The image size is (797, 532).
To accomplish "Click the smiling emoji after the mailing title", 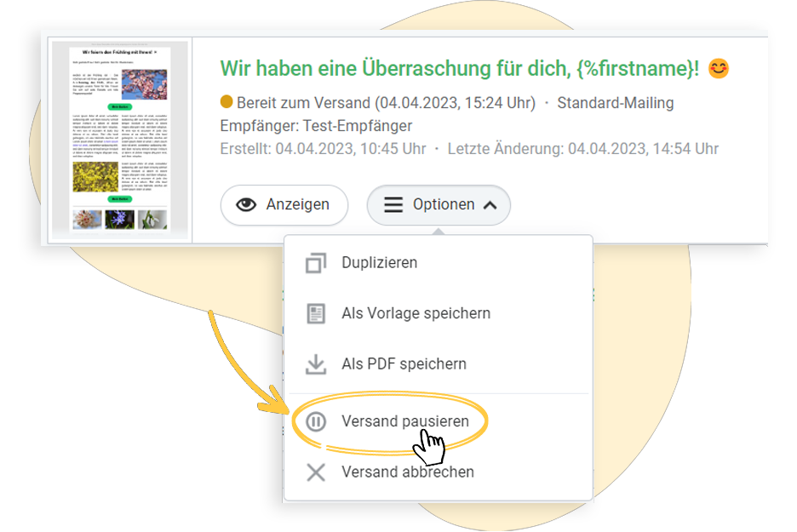I will [x=719, y=69].
